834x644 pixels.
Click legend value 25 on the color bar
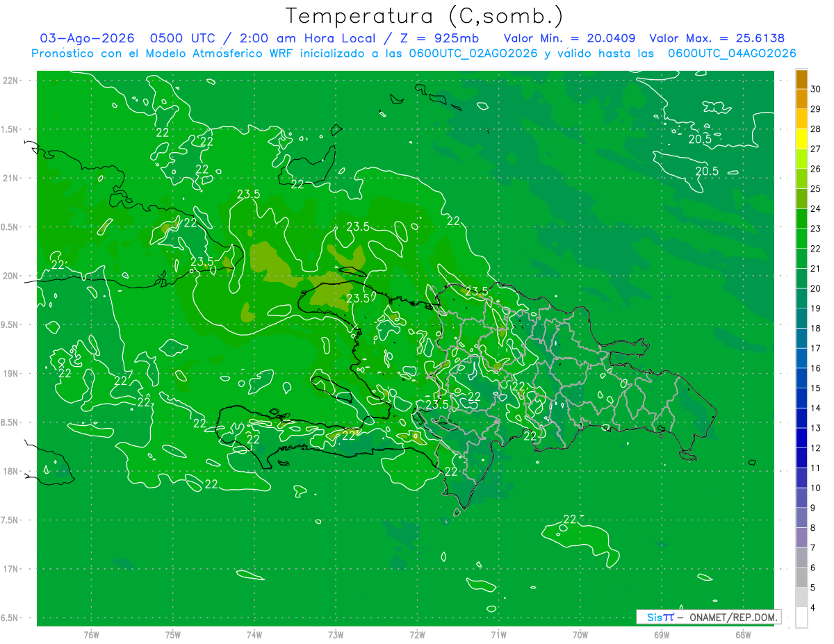tap(816, 188)
